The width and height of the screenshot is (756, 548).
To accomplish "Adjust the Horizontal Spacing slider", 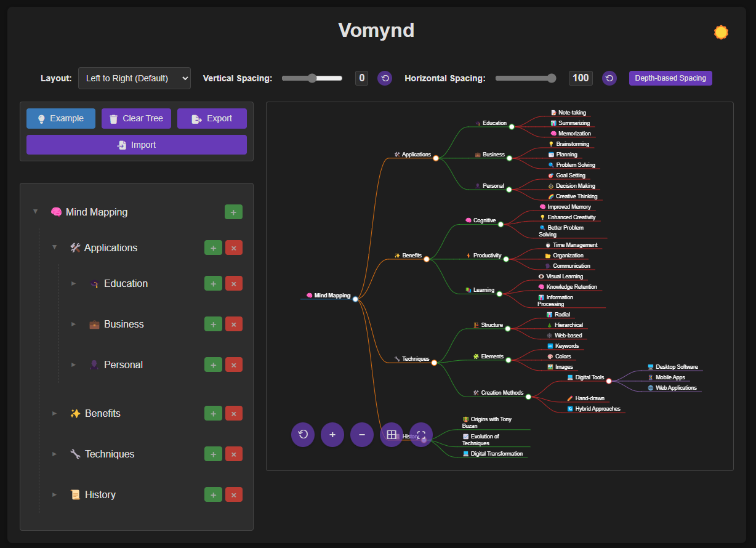I will tap(526, 78).
